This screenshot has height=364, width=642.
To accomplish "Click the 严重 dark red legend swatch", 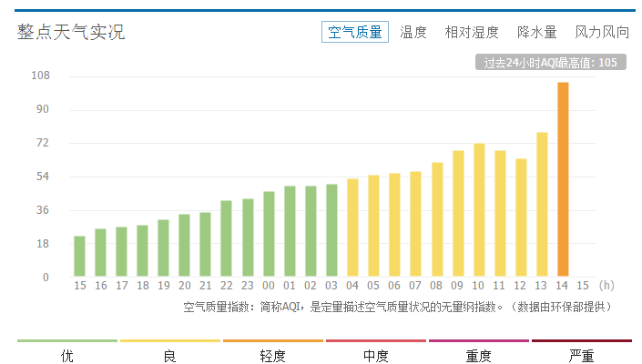I will pos(581,341).
